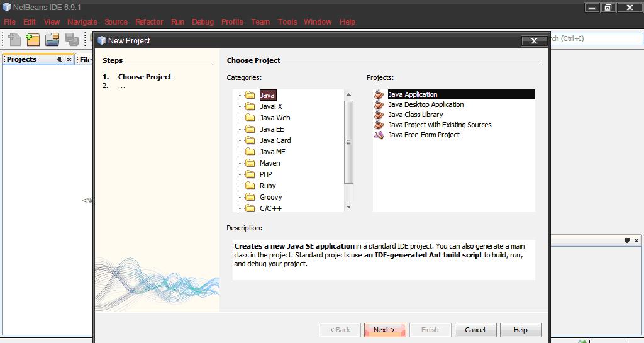This screenshot has width=644, height=343.
Task: Click the Help button in the dialog
Action: pyautogui.click(x=520, y=330)
